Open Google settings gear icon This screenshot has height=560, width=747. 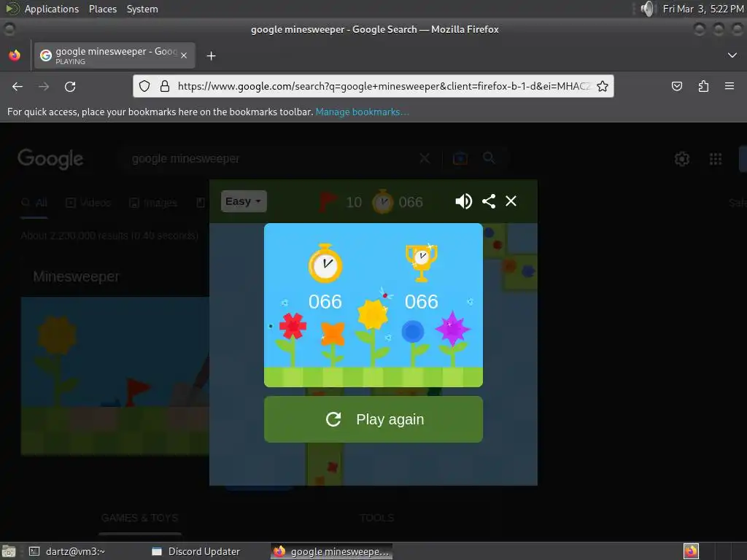point(682,158)
